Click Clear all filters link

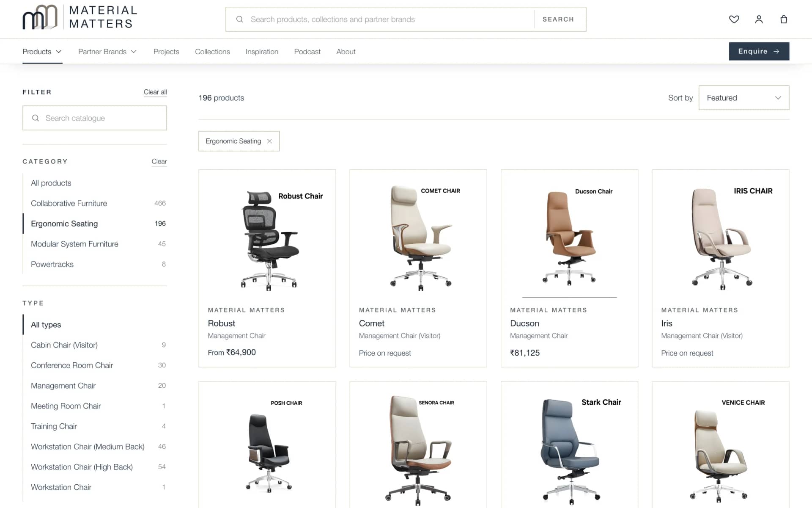[155, 92]
